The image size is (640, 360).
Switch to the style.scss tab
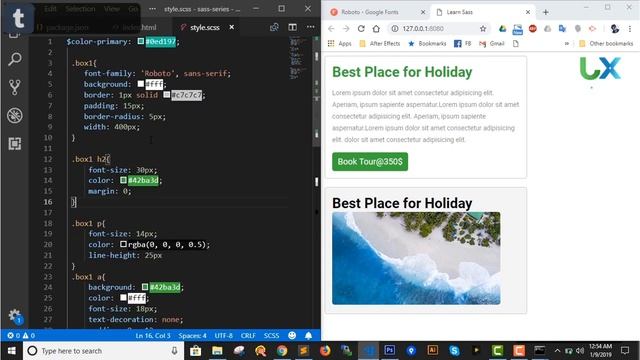[204, 27]
